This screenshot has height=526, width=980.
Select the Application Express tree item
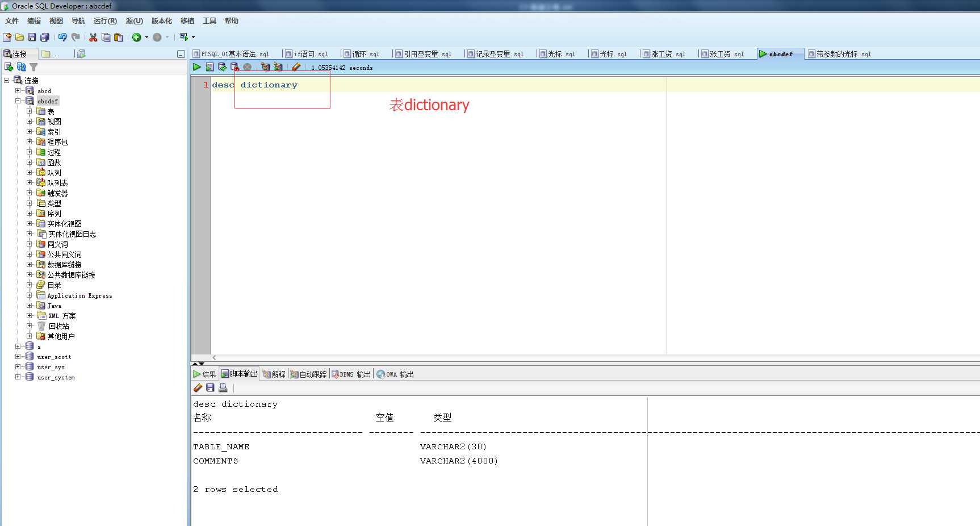79,295
